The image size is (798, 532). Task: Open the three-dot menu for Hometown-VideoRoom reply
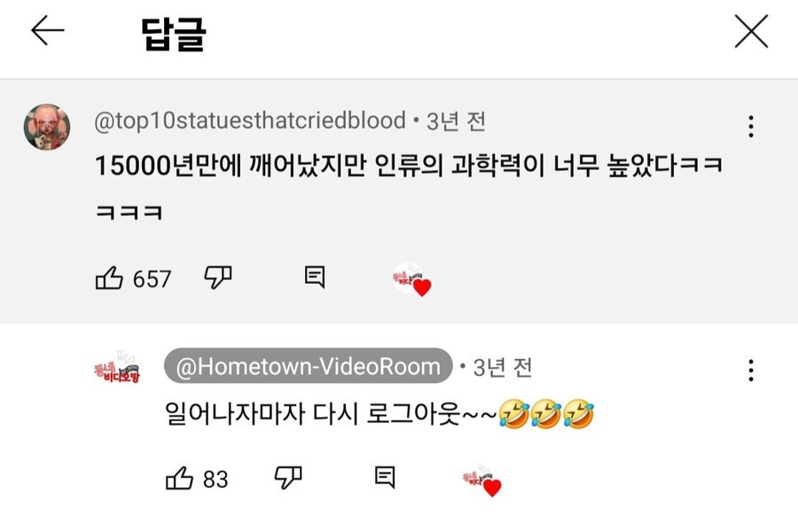[x=751, y=370]
